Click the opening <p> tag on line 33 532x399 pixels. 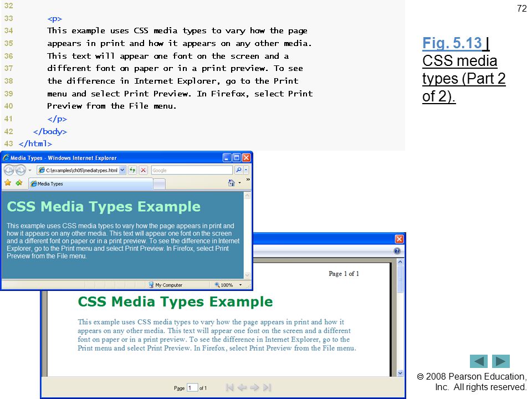[55, 19]
